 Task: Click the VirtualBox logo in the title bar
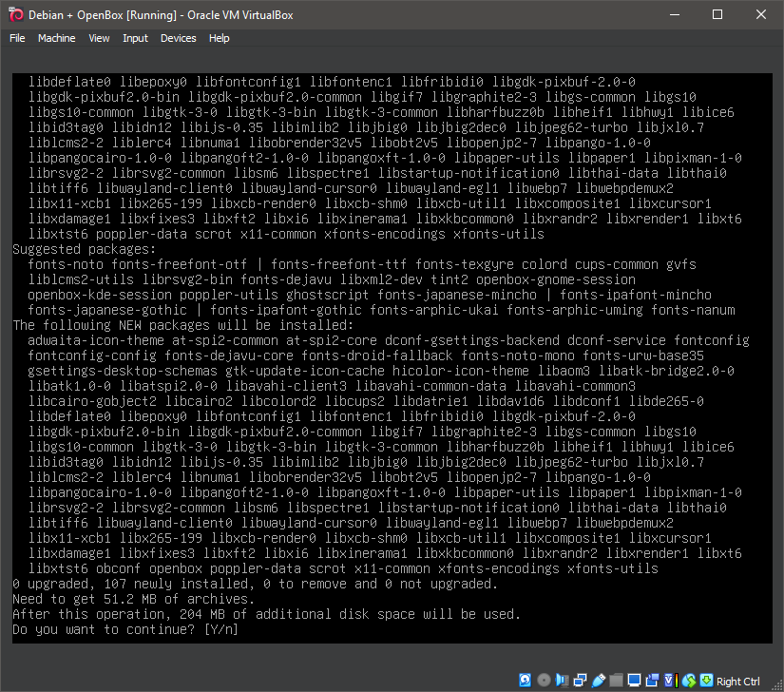tap(13, 14)
